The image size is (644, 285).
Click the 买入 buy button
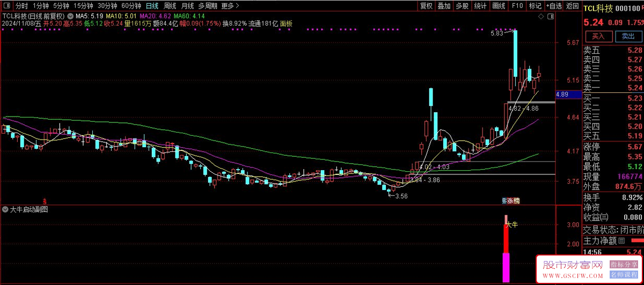coord(598,36)
